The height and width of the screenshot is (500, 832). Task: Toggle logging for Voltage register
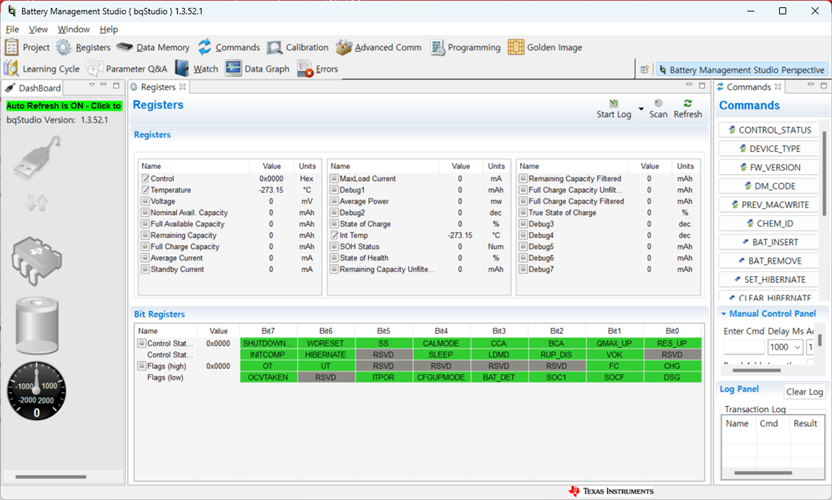(x=145, y=201)
